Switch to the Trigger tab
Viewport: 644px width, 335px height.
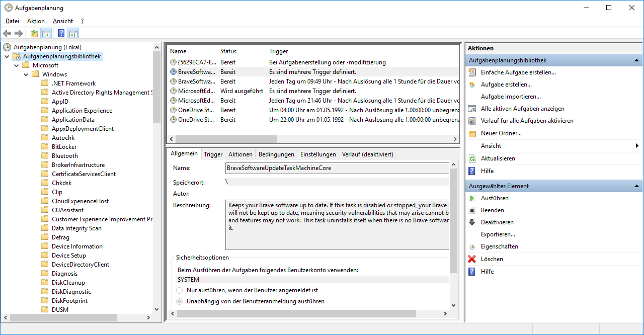pos(213,154)
